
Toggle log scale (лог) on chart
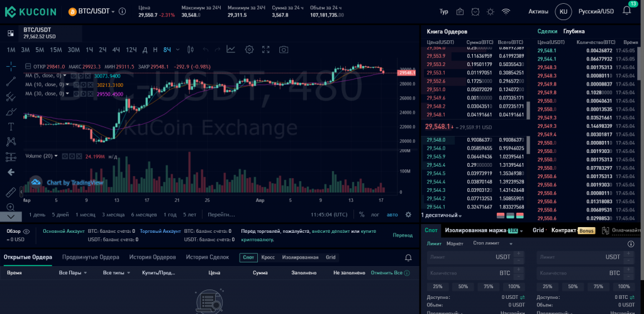pyautogui.click(x=375, y=215)
